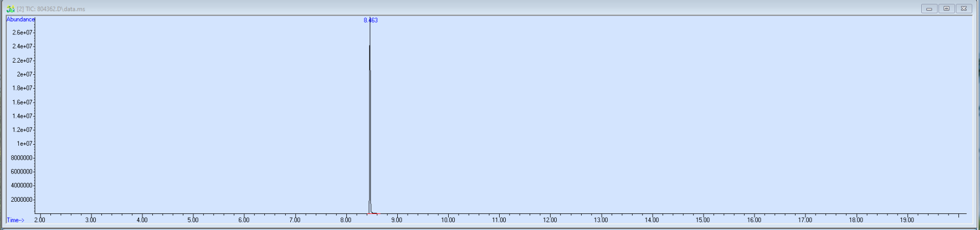The height and width of the screenshot is (230, 980).
Task: Click the 17.00 time axis label
Action: (805, 220)
